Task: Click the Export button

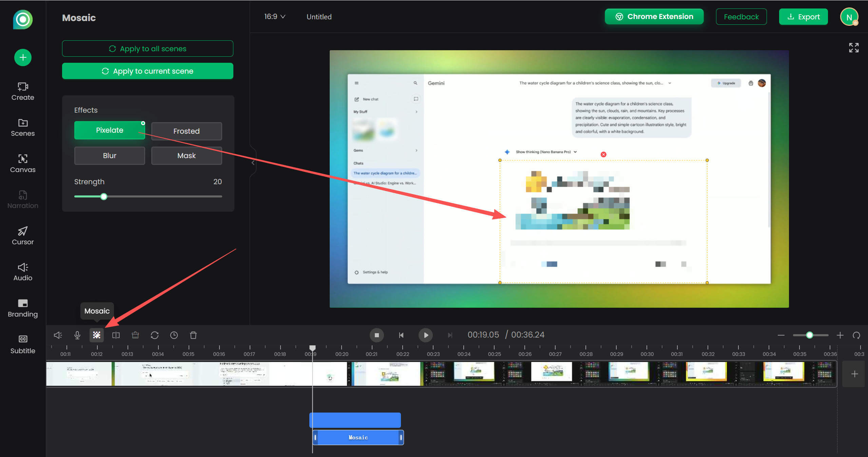Action: pos(803,17)
